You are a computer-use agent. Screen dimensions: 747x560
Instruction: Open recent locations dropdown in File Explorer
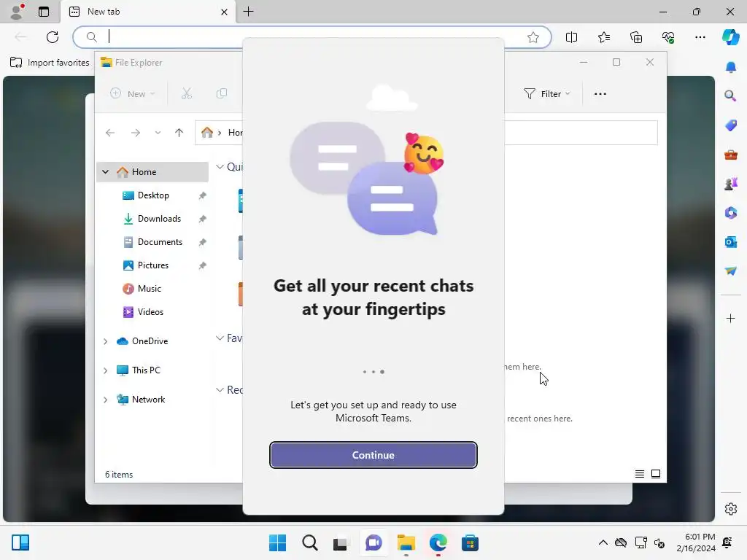158,133
